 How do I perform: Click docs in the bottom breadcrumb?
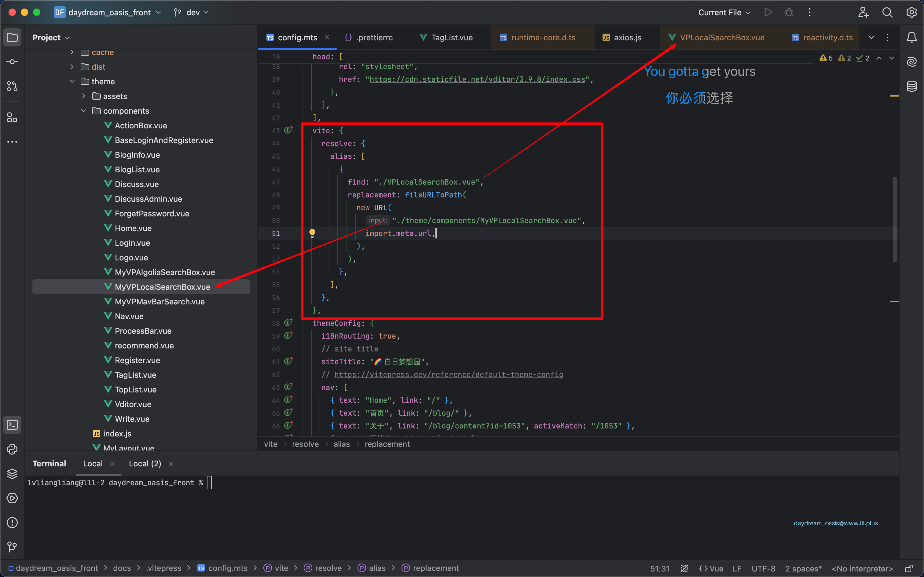tap(122, 568)
